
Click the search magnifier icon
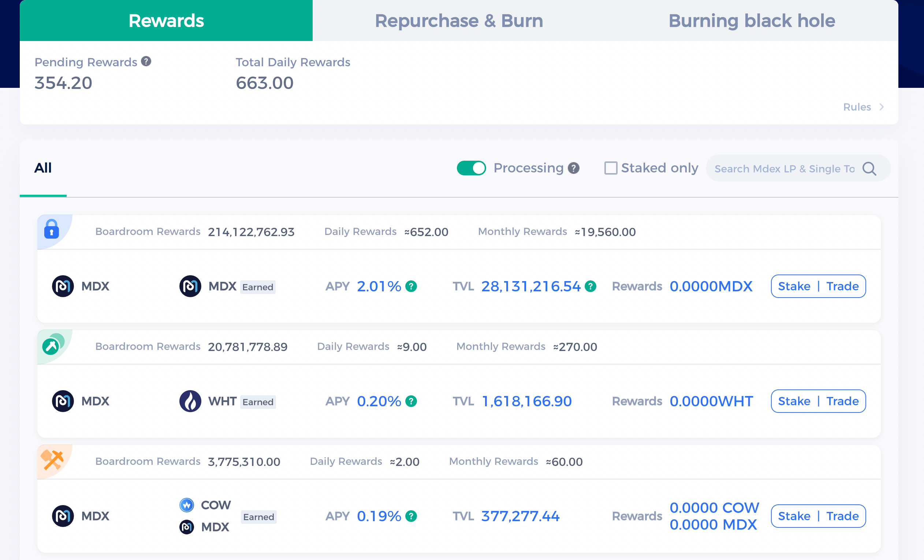[x=869, y=169]
